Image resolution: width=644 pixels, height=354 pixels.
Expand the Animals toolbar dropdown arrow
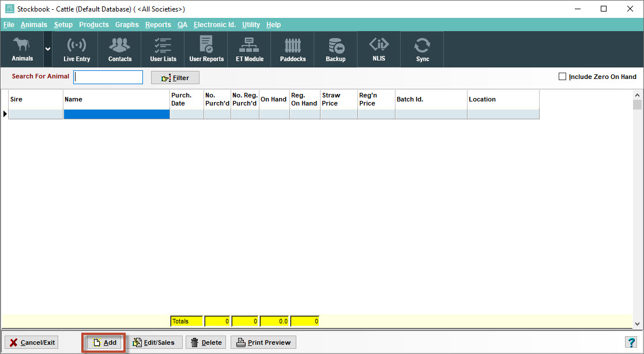48,49
